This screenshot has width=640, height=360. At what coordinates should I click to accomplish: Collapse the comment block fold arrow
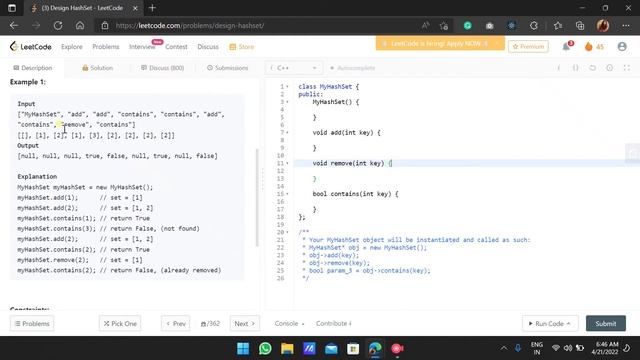pos(287,232)
